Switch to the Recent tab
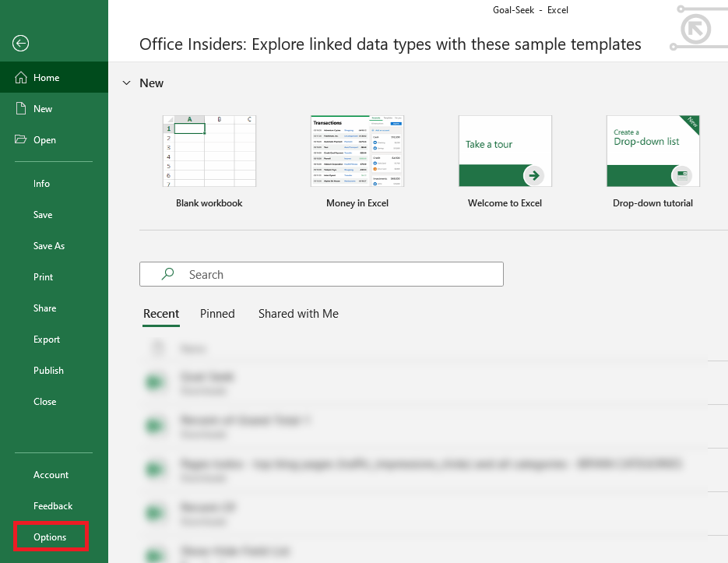Image resolution: width=728 pixels, height=563 pixels. click(x=160, y=314)
